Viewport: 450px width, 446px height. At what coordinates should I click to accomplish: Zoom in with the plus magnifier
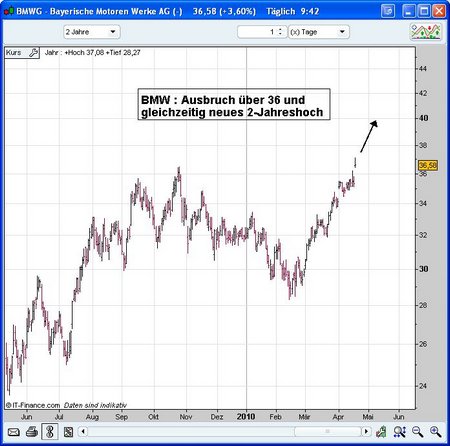tap(435, 432)
